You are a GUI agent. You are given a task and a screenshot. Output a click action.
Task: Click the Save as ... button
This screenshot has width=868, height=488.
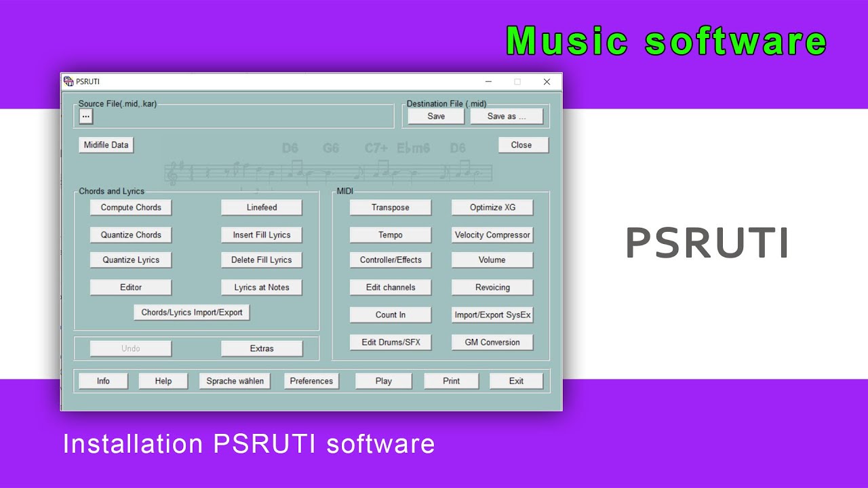507,117
